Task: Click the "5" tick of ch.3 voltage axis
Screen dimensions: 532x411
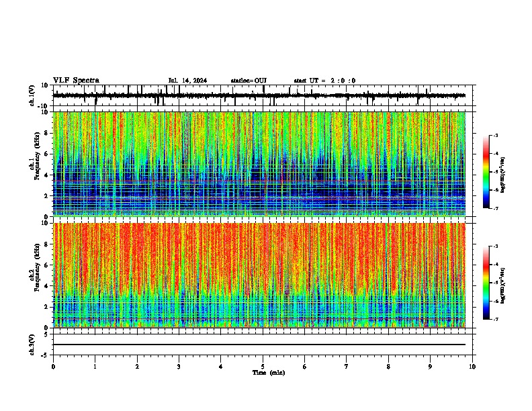Action: click(47, 334)
